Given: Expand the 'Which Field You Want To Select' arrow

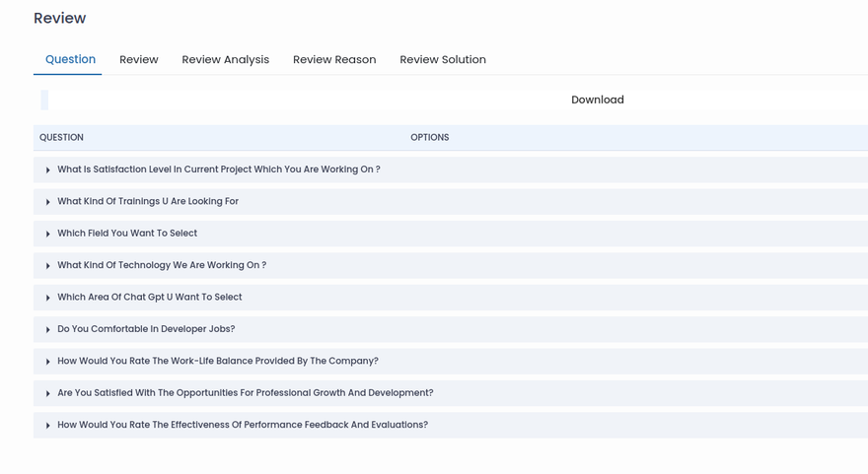Looking at the screenshot, I should click(48, 234).
